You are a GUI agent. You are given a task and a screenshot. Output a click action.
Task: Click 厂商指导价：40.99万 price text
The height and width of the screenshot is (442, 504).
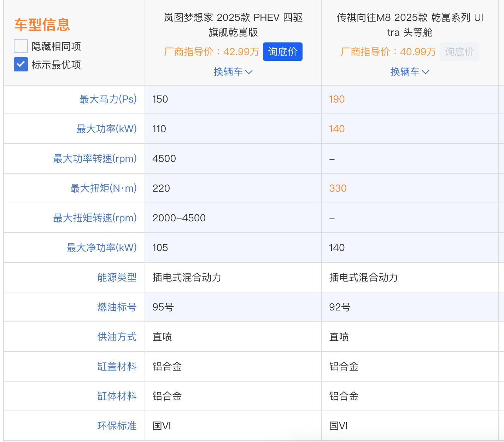[388, 52]
